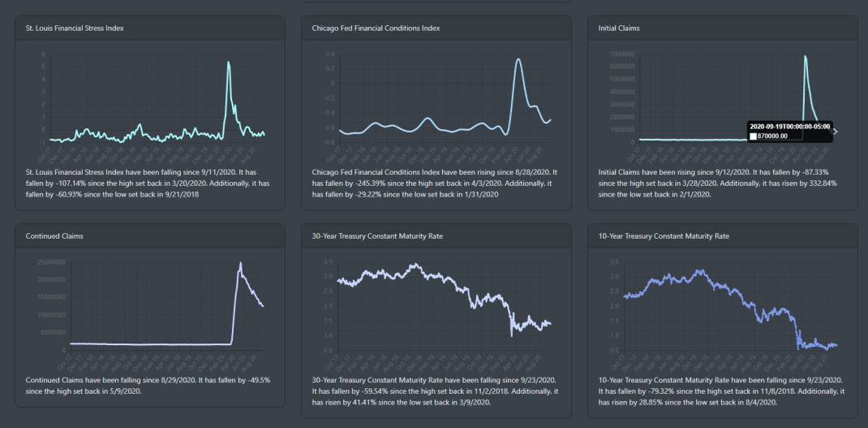Click the 870000.00 value in the tooltip
Screen dimensions: 868x428
[x=771, y=136]
